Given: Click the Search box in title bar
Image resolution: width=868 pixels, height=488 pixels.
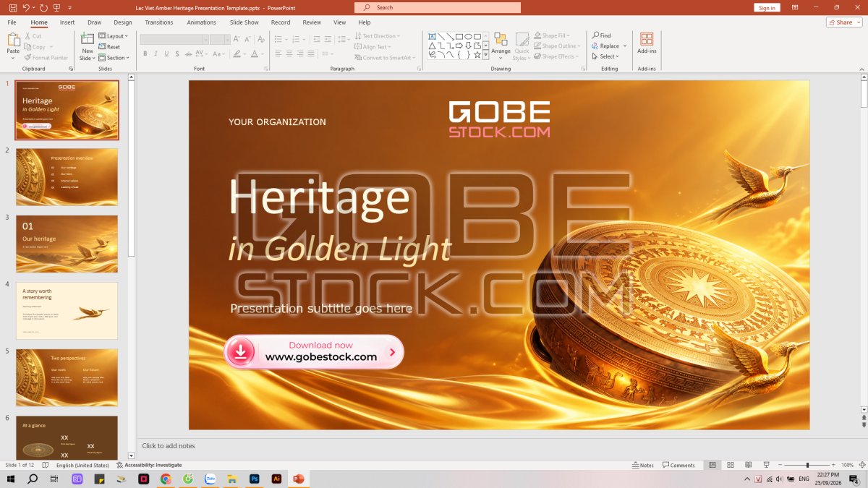Looking at the screenshot, I should 438,7.
